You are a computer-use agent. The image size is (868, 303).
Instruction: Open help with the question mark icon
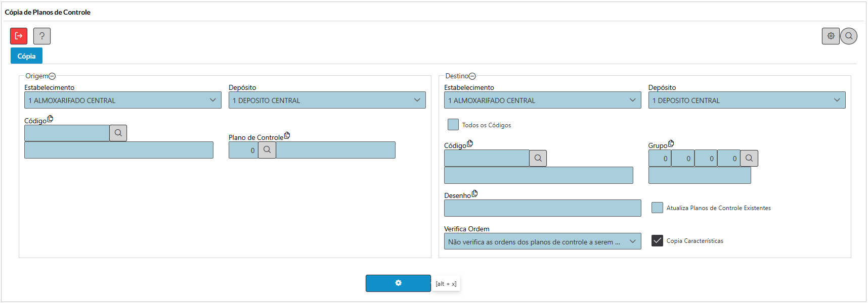(x=42, y=36)
